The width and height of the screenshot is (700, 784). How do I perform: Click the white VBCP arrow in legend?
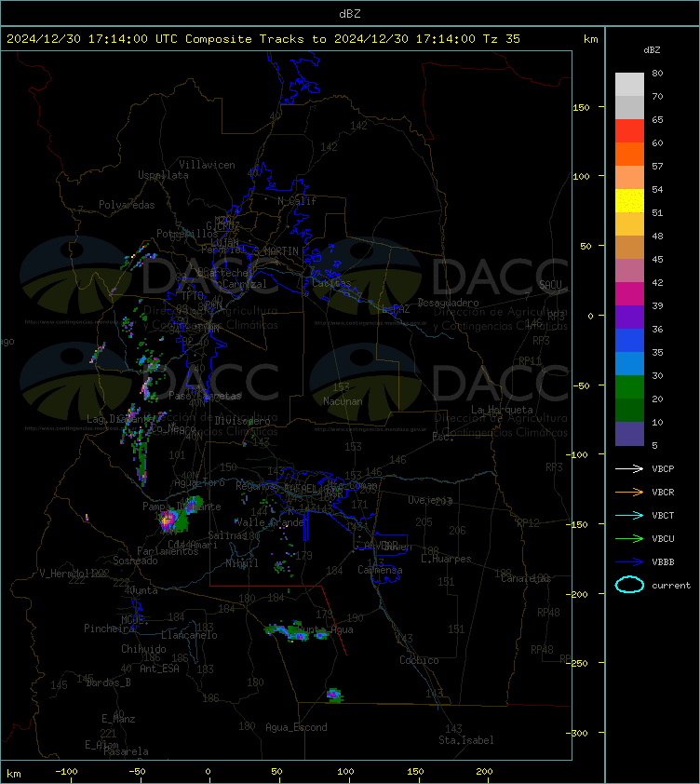coord(629,468)
